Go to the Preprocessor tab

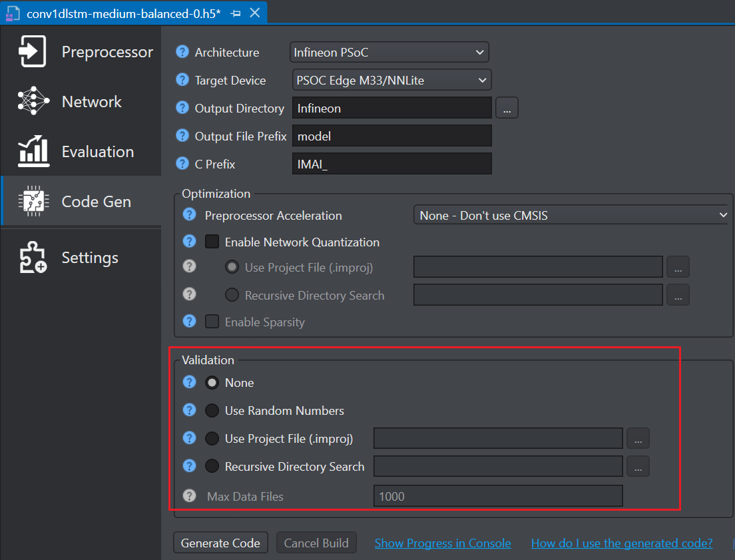(x=81, y=51)
